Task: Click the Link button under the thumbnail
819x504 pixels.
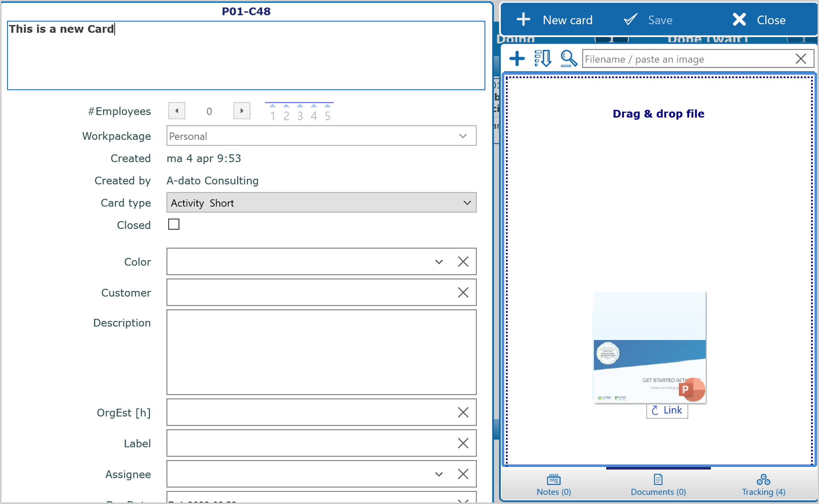Action: coord(667,410)
